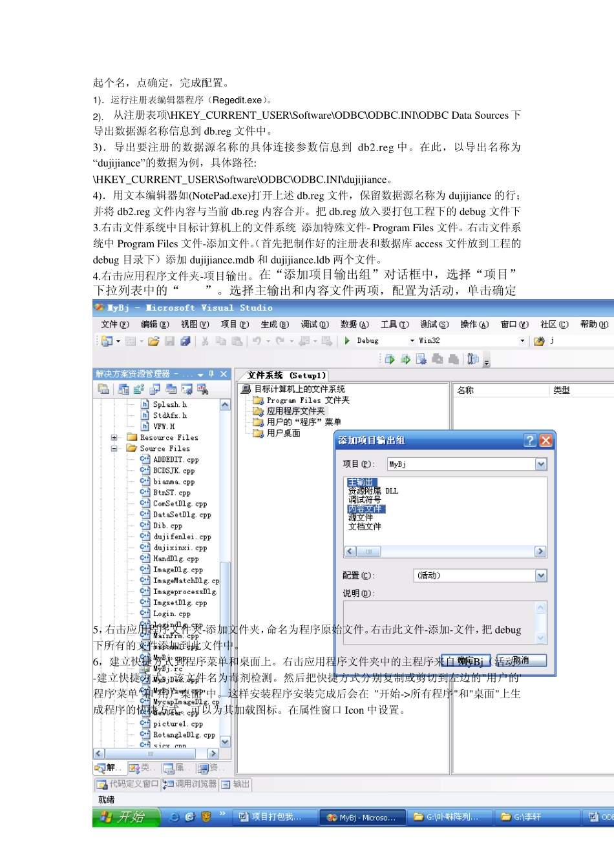The image size is (614, 868).
Task: Open the 视图(V) menu
Action: pyautogui.click(x=195, y=324)
